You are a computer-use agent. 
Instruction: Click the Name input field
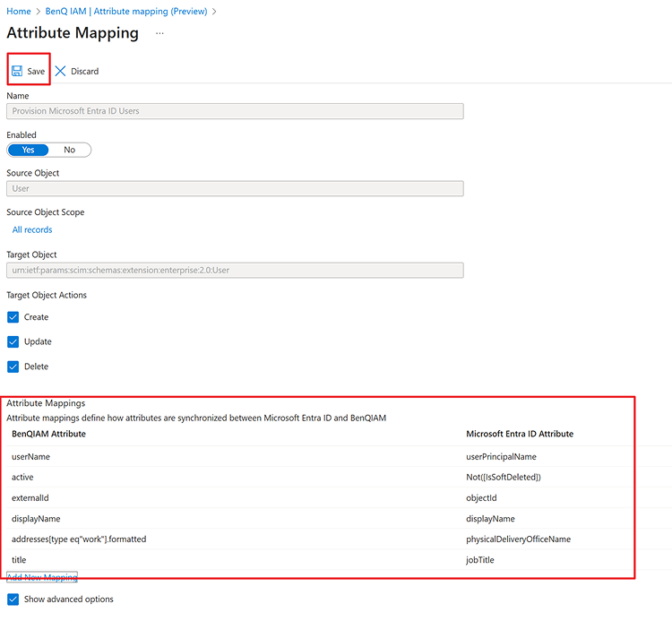[235, 111]
